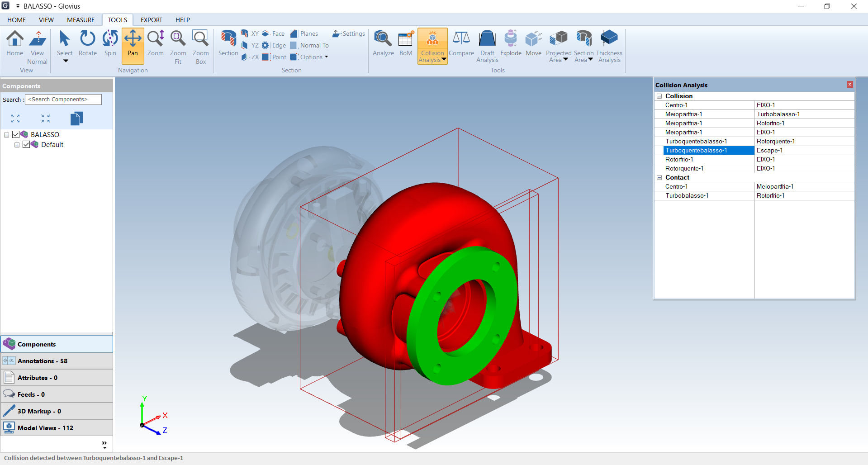Select the Rotate navigation tool
Viewport: 868px width, 465px height.
tap(87, 43)
